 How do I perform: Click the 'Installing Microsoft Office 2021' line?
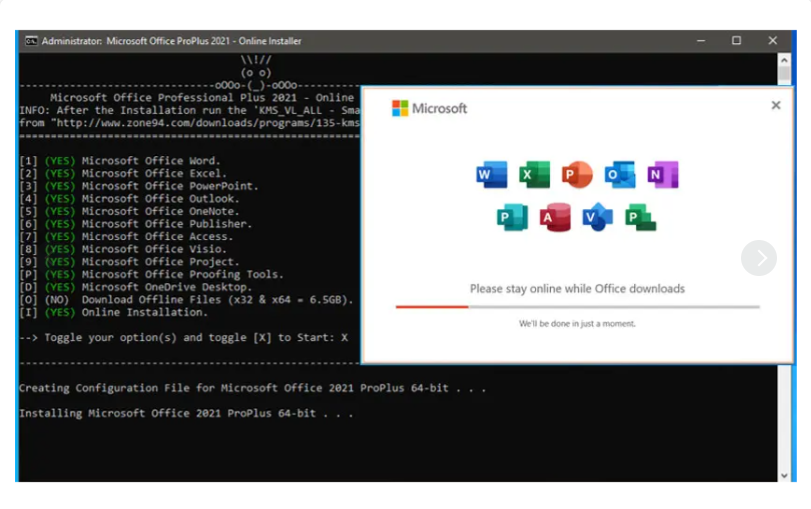coord(186,413)
